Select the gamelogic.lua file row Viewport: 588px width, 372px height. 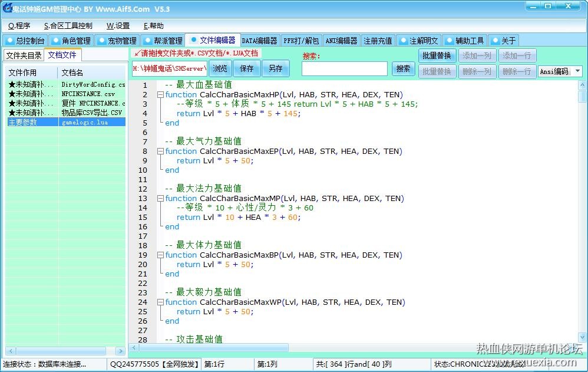[66, 122]
